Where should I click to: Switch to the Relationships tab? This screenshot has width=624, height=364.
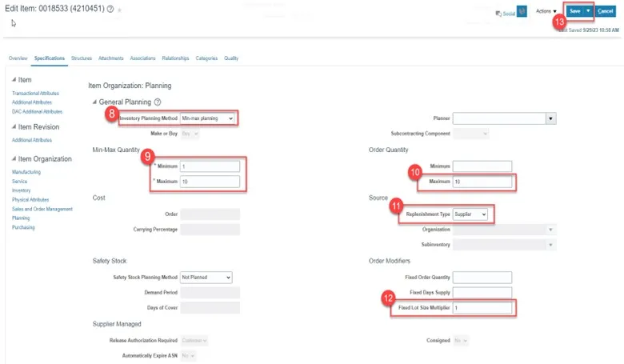175,58
